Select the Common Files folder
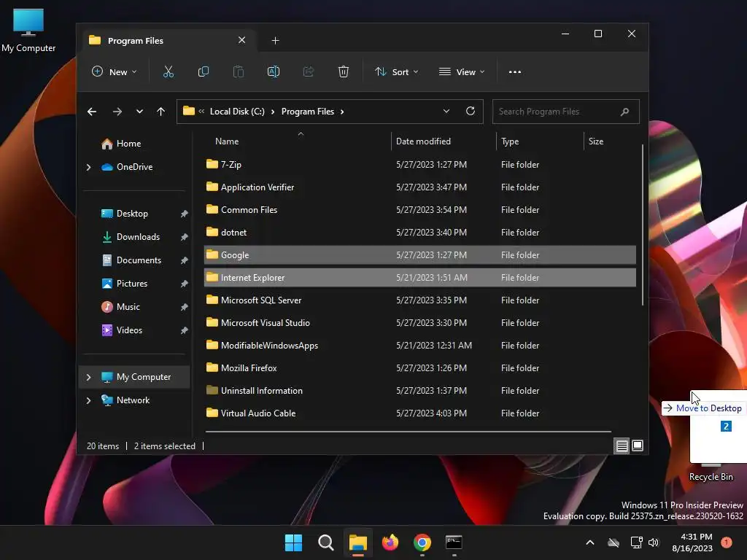The height and width of the screenshot is (560, 747). pyautogui.click(x=419, y=210)
